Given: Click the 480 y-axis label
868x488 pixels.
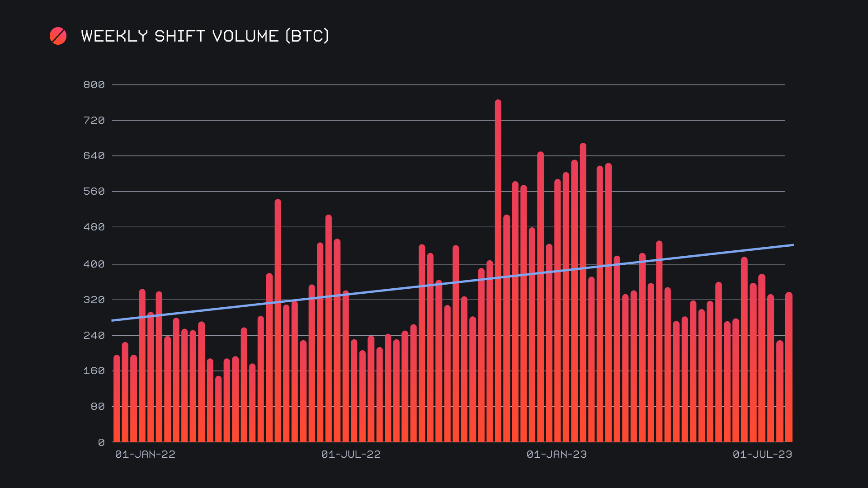Looking at the screenshot, I should [x=94, y=227].
